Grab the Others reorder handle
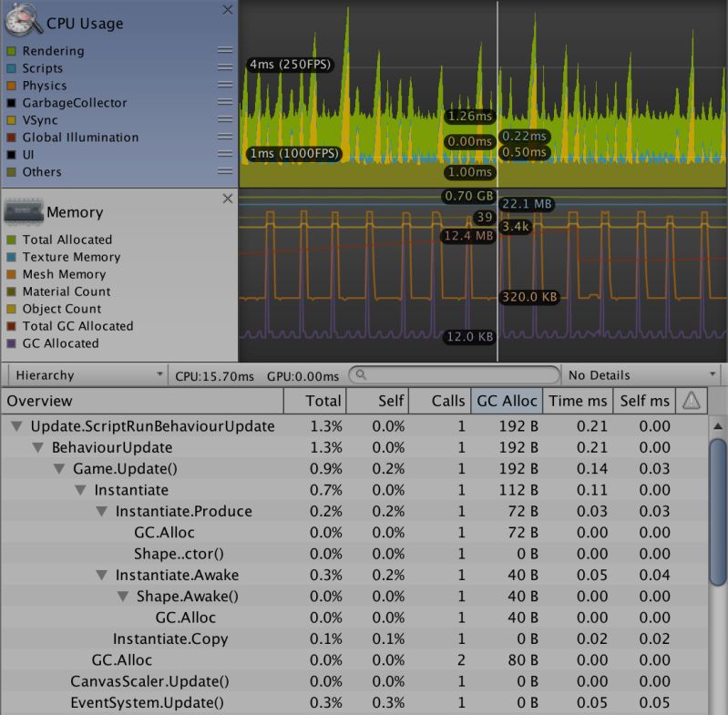728x715 pixels. point(225,171)
